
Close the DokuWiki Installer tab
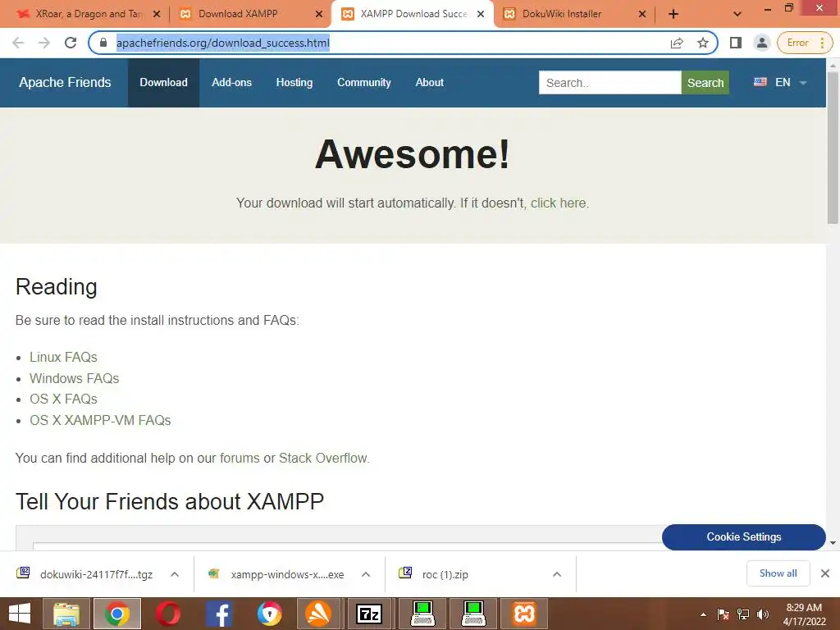(x=641, y=14)
